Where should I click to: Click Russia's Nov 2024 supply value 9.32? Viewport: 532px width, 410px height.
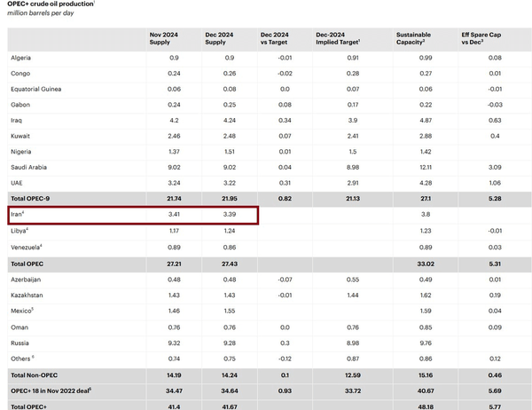[174, 342]
